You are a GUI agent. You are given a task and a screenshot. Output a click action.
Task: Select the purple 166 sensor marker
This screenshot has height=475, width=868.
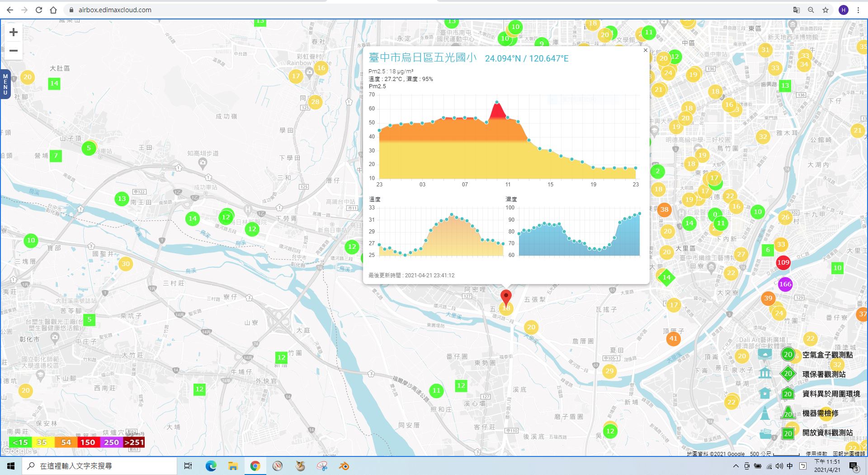tap(785, 284)
